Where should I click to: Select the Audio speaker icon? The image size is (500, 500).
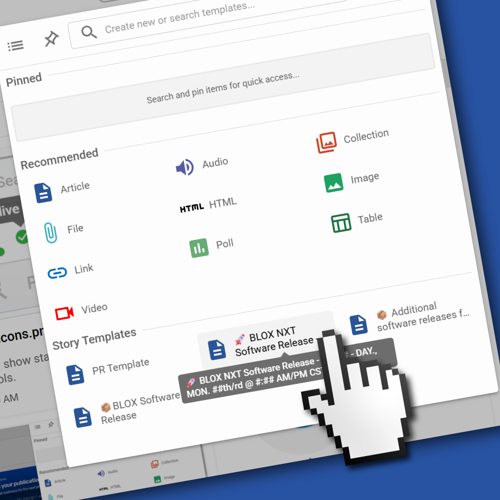(x=185, y=167)
